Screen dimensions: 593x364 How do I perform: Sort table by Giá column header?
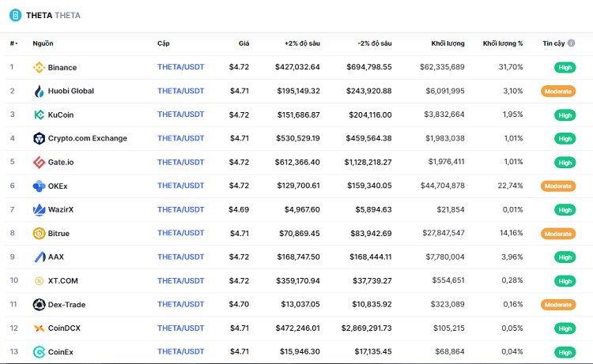(x=244, y=43)
